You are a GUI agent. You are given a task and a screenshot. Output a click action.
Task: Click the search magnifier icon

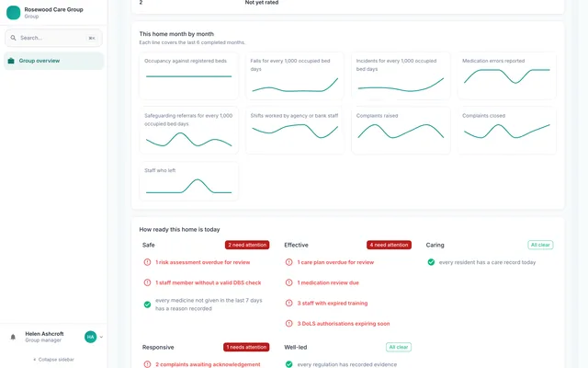click(x=13, y=38)
